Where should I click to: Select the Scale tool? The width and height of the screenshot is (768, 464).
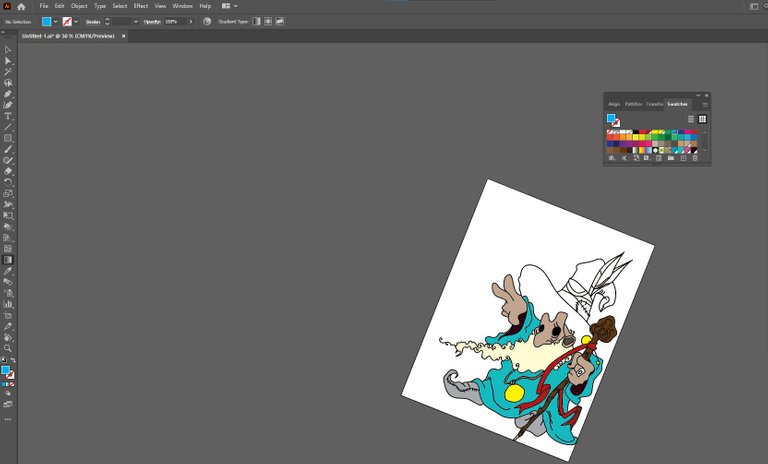pos(8,194)
